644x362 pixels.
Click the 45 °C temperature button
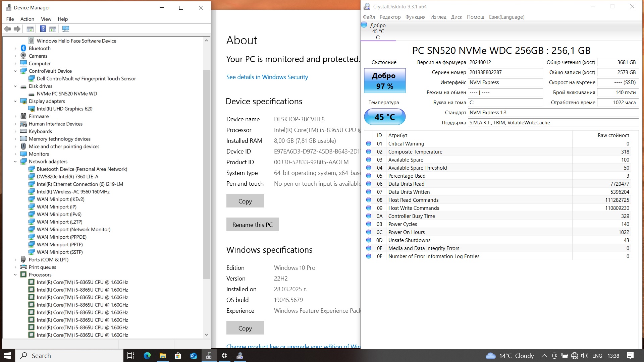(x=385, y=117)
